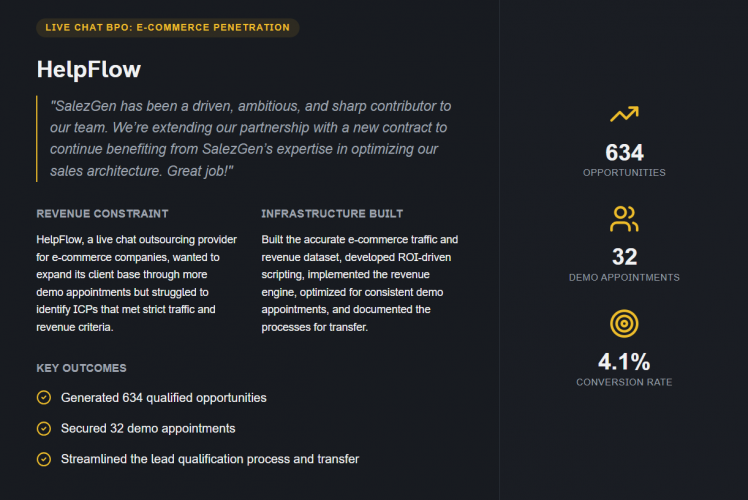
Task: Click the Revenue Constraint description paragraph
Action: click(x=136, y=283)
